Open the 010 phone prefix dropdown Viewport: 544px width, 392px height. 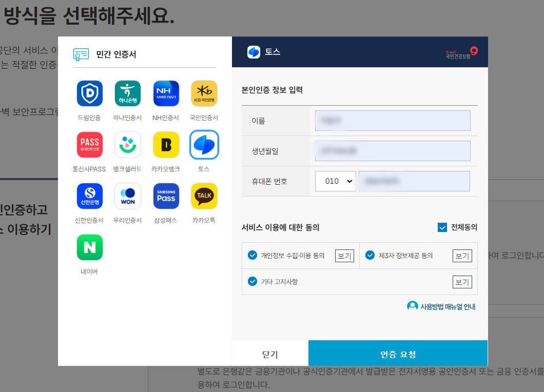click(336, 181)
